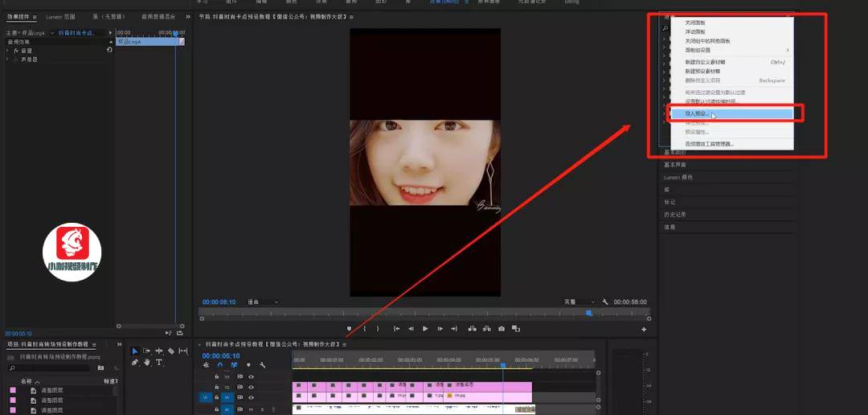Select the Type tool
The image size is (868, 415).
159,363
